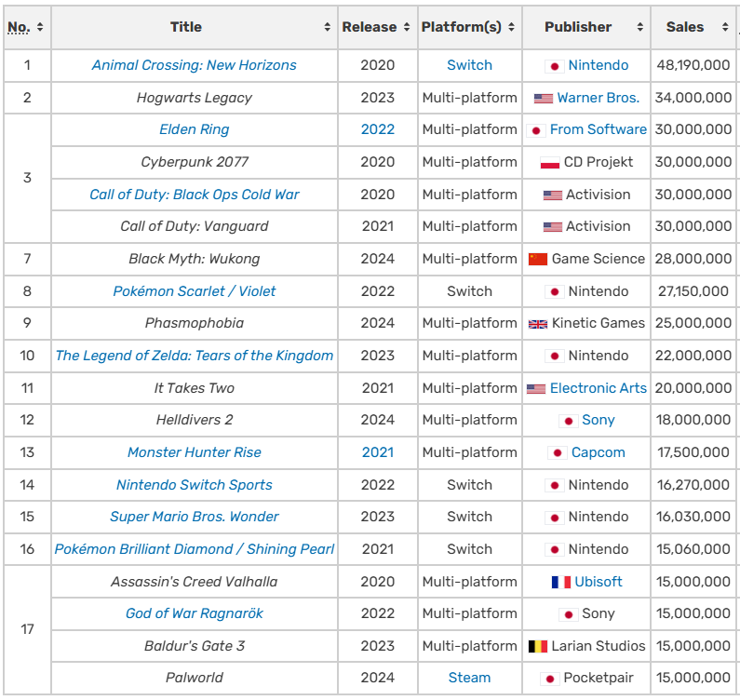Click US flag in Black Ops Cold War row
Screen dimensions: 740x700
point(553,195)
